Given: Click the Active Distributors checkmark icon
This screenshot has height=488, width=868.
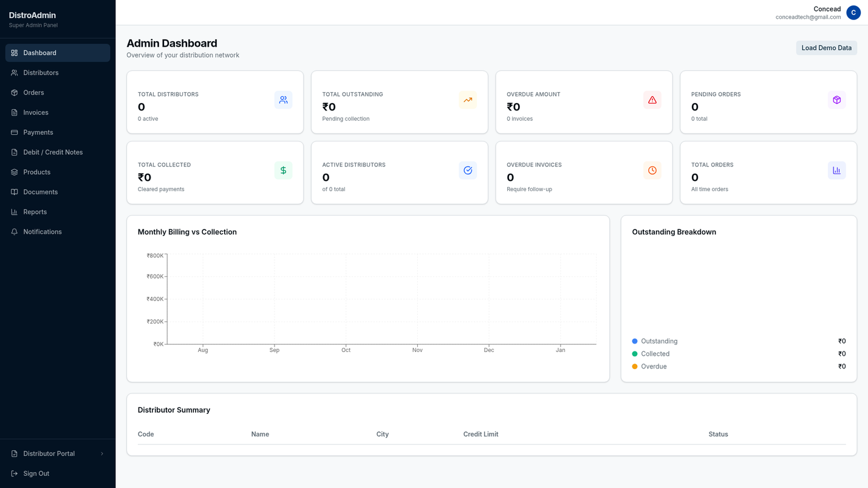Looking at the screenshot, I should point(468,171).
